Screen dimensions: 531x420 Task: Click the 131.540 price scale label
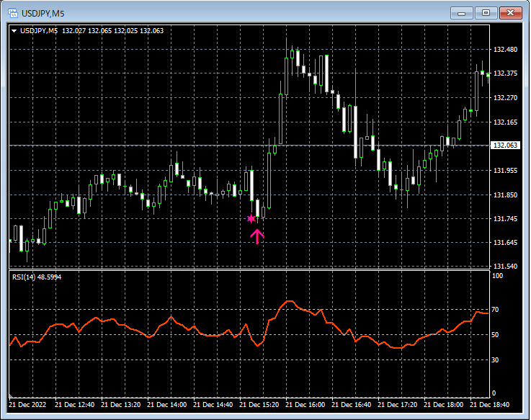(x=505, y=267)
